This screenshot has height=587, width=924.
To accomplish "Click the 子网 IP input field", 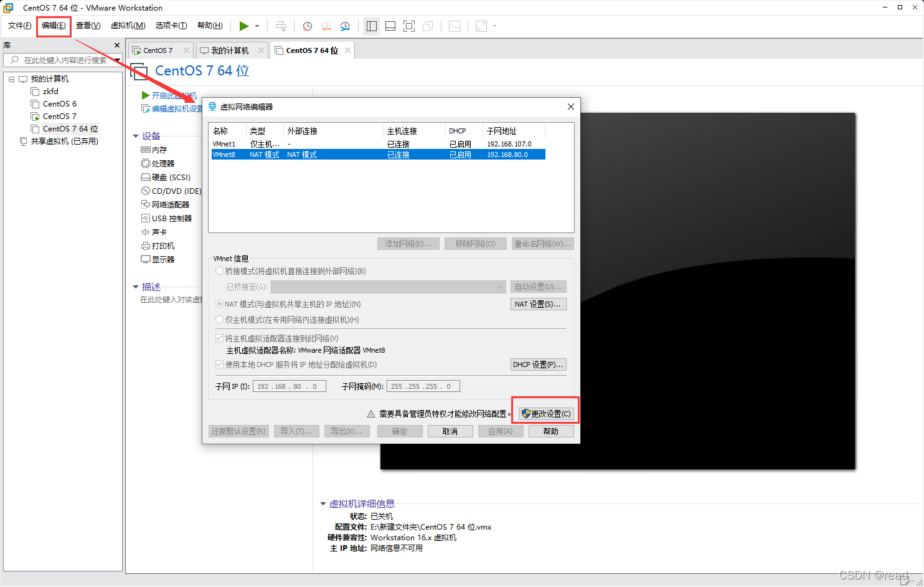I will (x=290, y=386).
